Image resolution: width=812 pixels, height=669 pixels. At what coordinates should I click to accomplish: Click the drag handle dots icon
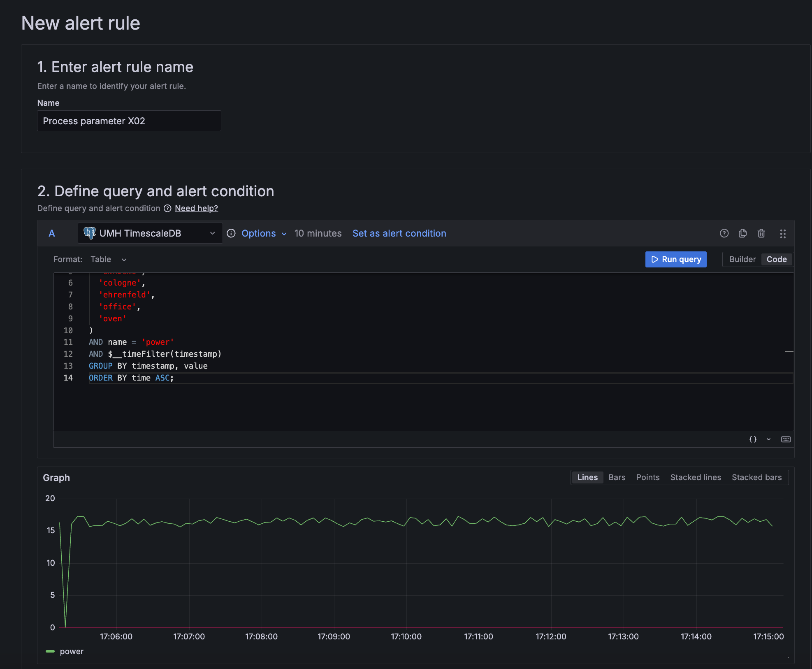(782, 234)
